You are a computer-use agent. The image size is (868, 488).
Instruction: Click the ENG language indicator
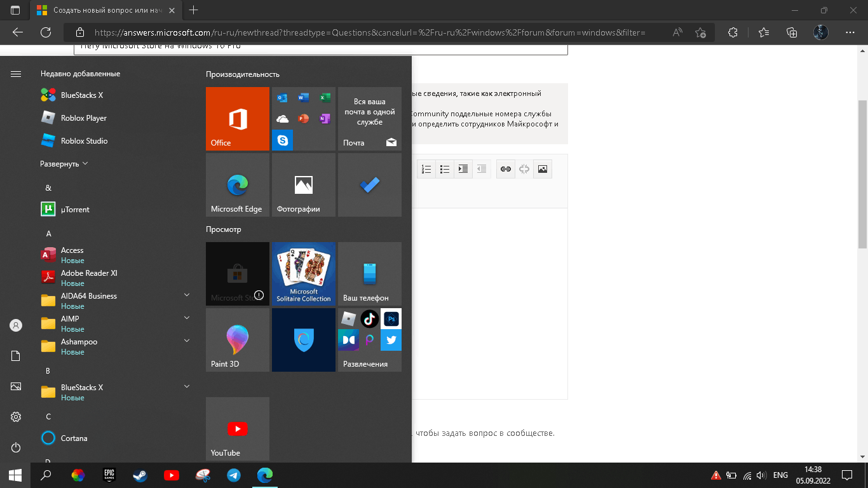[x=780, y=475]
